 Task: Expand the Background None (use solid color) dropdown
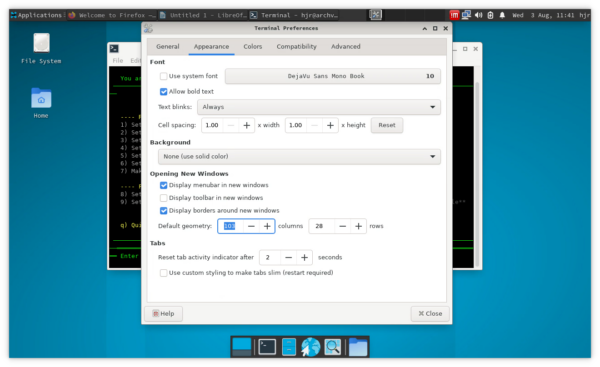pyautogui.click(x=299, y=157)
